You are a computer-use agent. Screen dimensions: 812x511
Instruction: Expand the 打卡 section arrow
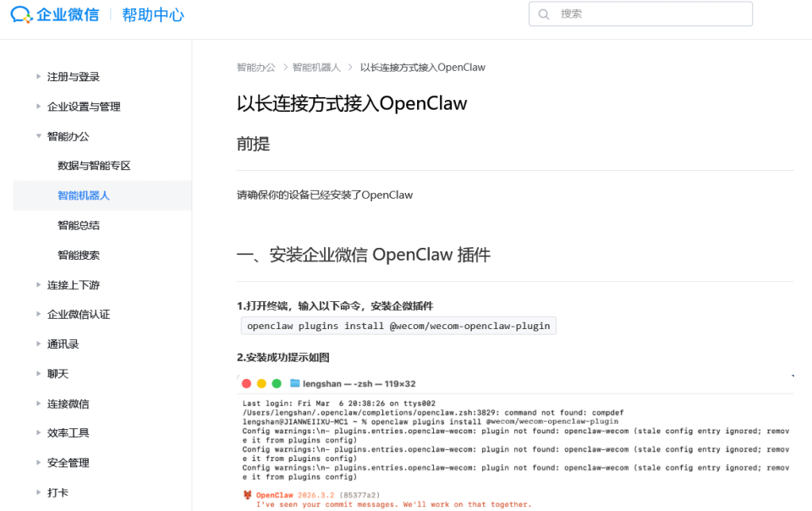[x=38, y=492]
